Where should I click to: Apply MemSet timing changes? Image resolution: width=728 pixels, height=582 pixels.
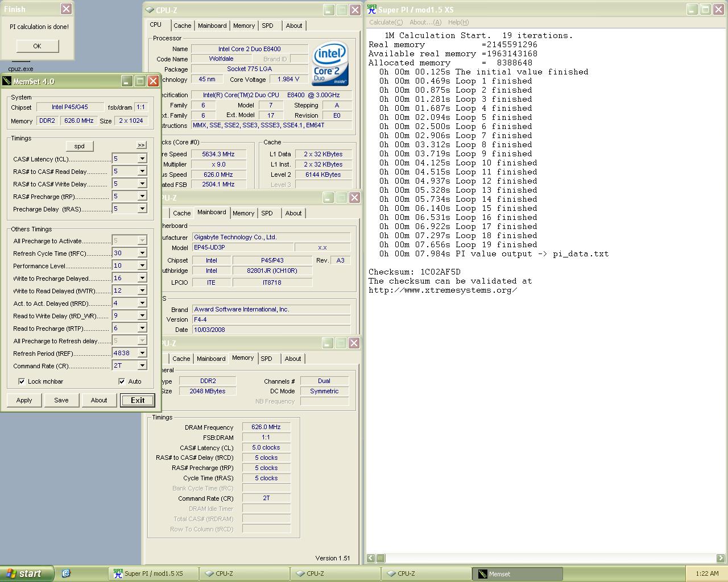[24, 400]
